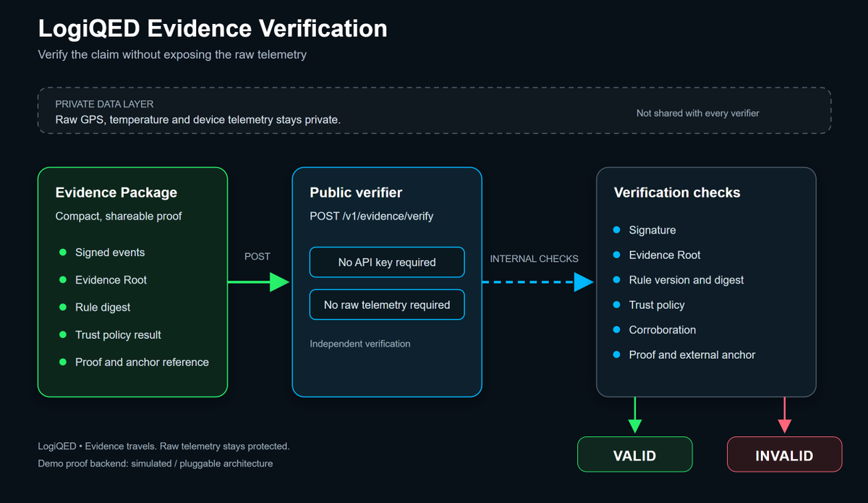Click the 'POST /v1/evidence/verify' endpoint text
Screen dimensions: 868x503
372,216
